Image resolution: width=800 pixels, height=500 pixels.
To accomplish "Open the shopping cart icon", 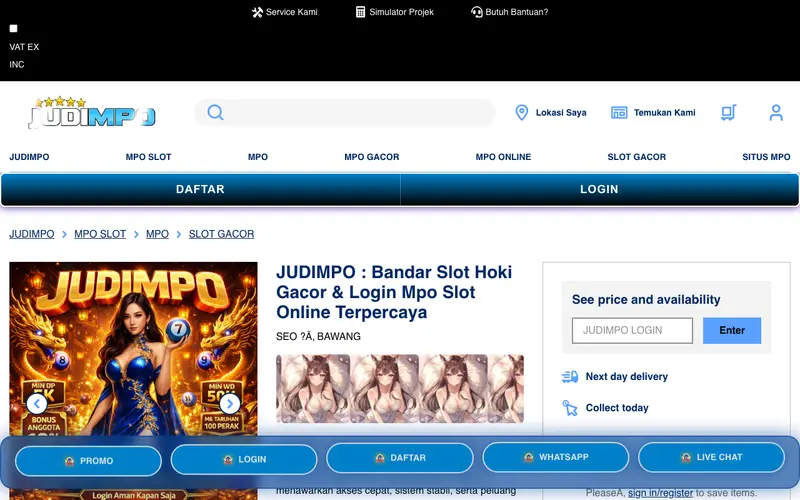I will (x=728, y=112).
